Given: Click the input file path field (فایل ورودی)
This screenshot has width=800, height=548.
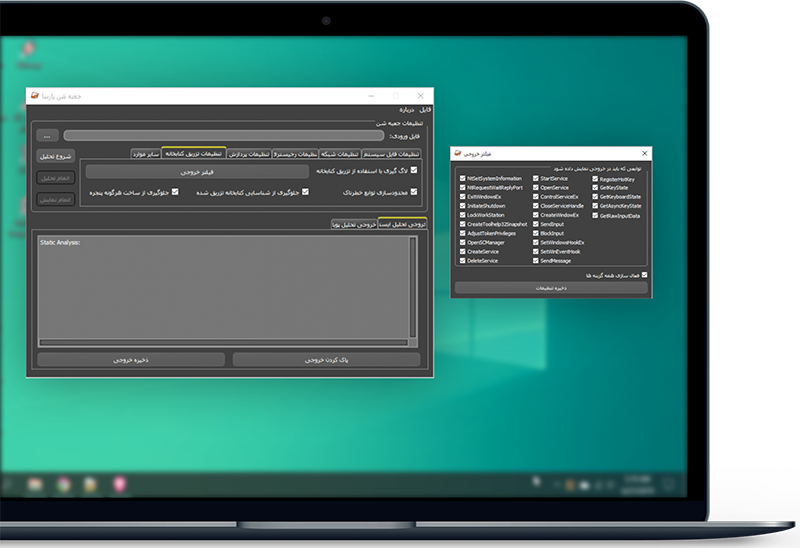Looking at the screenshot, I should (x=223, y=135).
